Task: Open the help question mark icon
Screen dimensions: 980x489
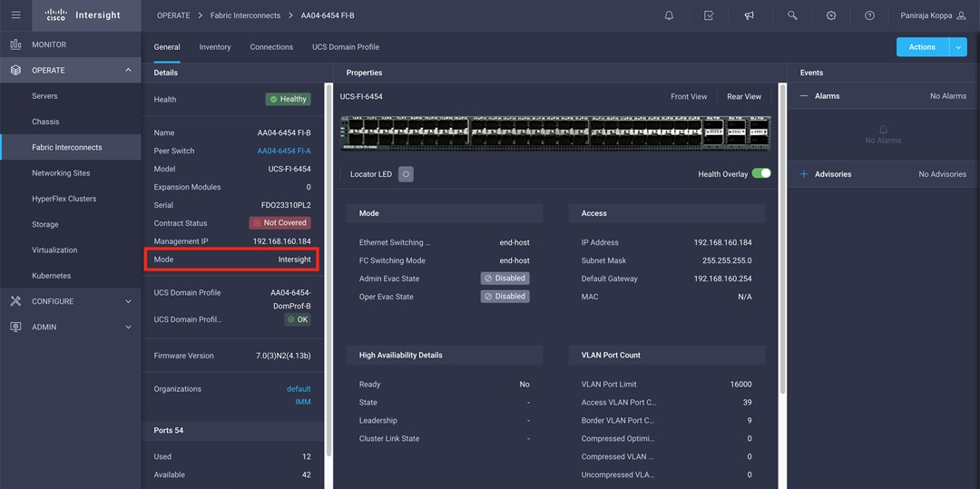Action: click(x=869, y=15)
